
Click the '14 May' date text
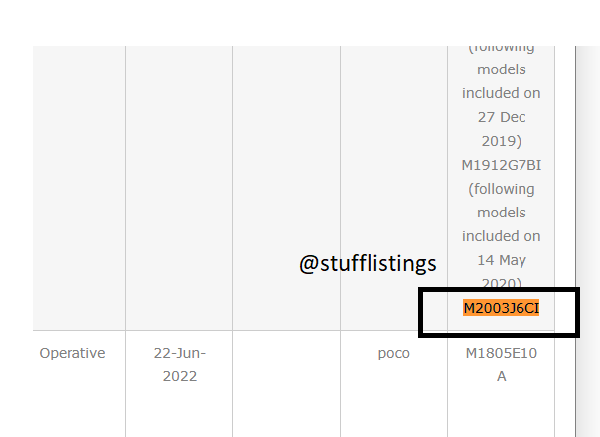[501, 260]
